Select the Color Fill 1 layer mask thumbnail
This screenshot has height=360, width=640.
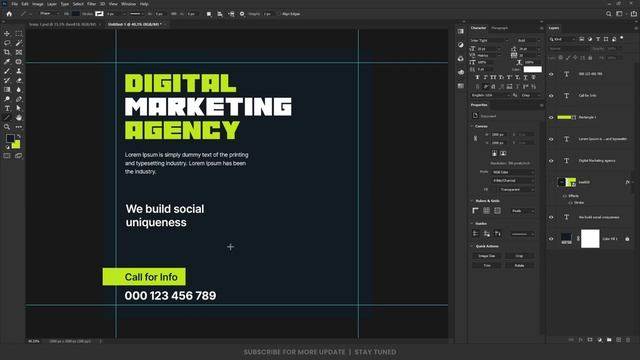click(590, 239)
